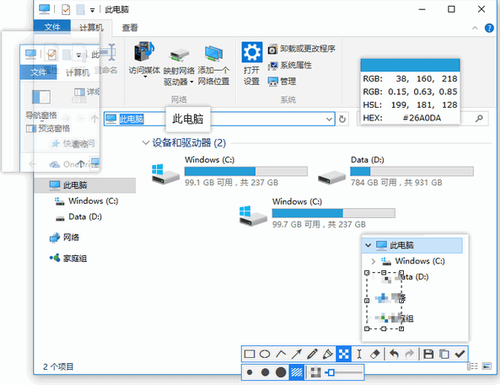Viewport: 500px width, 385px height.
Task: Click the 此电脑 floating tooltip snip
Action: pyautogui.click(x=188, y=119)
